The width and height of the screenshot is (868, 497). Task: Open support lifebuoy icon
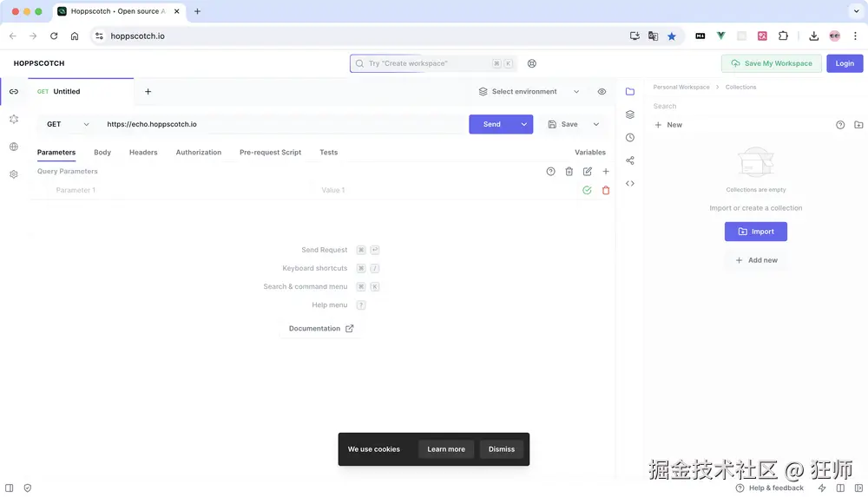point(532,63)
